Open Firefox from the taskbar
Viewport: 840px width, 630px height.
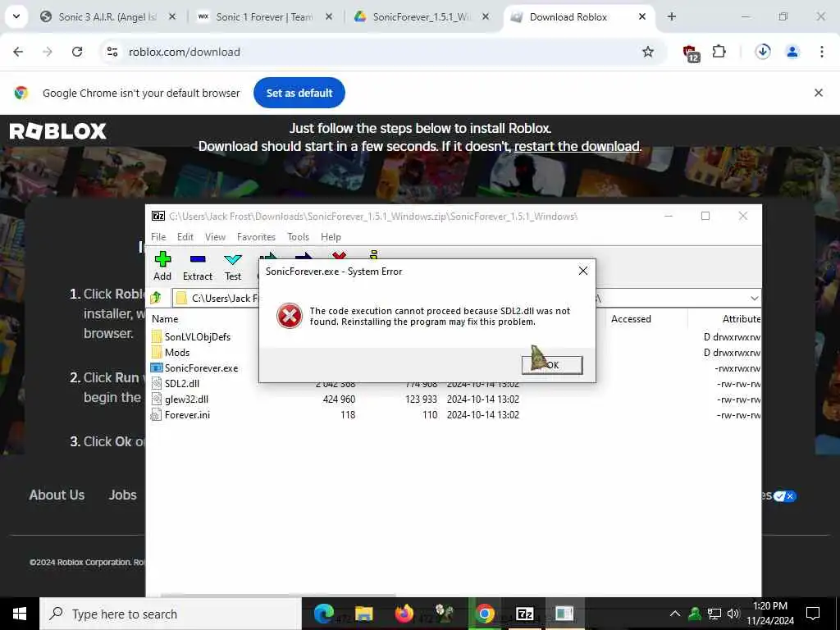[404, 614]
